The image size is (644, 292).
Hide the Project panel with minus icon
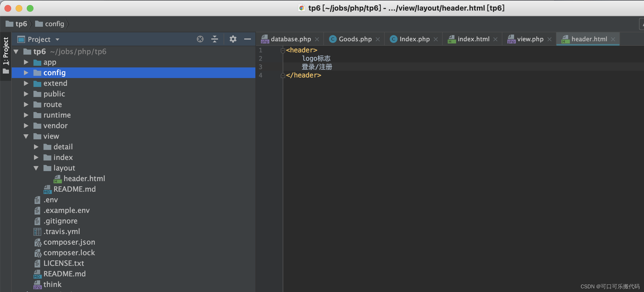tap(248, 39)
